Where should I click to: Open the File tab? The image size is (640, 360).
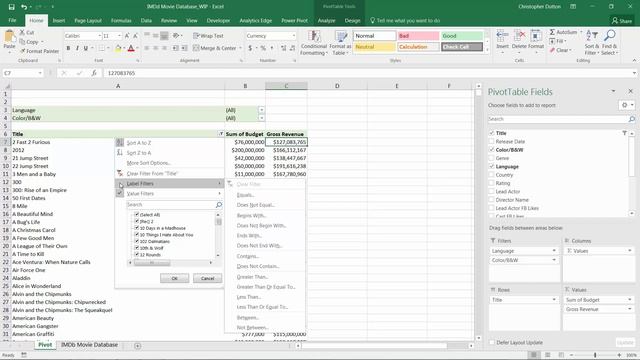pyautogui.click(x=12, y=20)
